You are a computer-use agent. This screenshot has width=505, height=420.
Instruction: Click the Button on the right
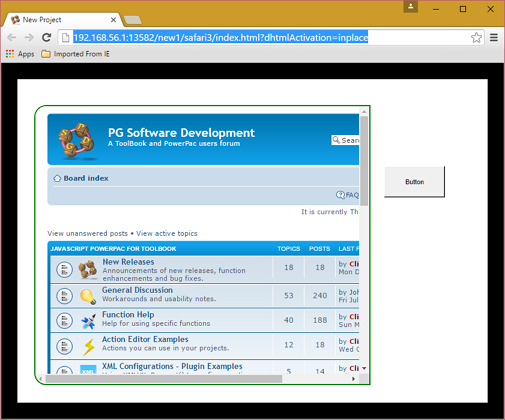click(415, 182)
